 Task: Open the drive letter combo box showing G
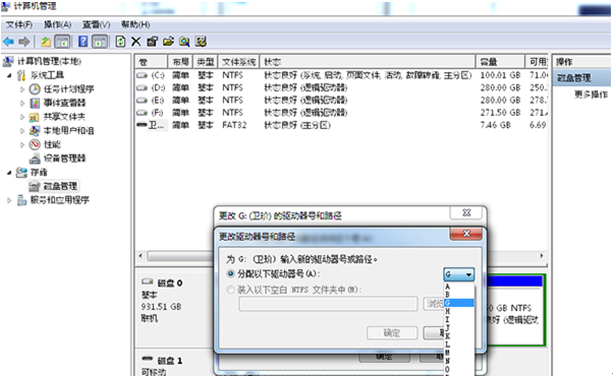pyautogui.click(x=459, y=274)
